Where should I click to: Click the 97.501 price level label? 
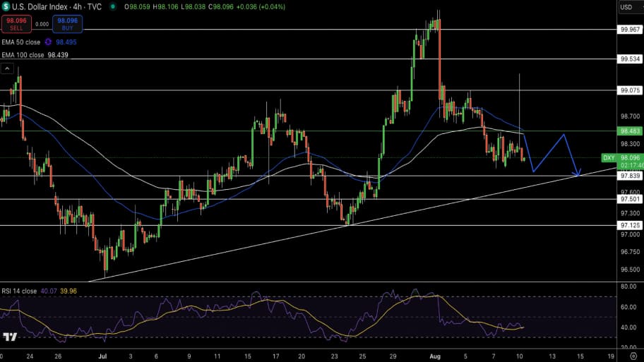[x=630, y=199]
